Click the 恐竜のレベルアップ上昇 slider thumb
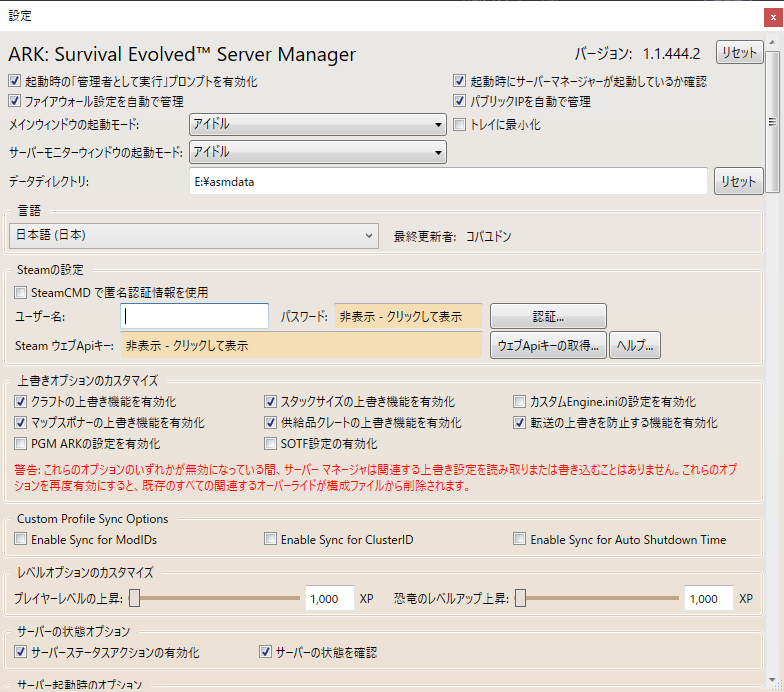Image resolution: width=784 pixels, height=692 pixels. pyautogui.click(x=520, y=598)
